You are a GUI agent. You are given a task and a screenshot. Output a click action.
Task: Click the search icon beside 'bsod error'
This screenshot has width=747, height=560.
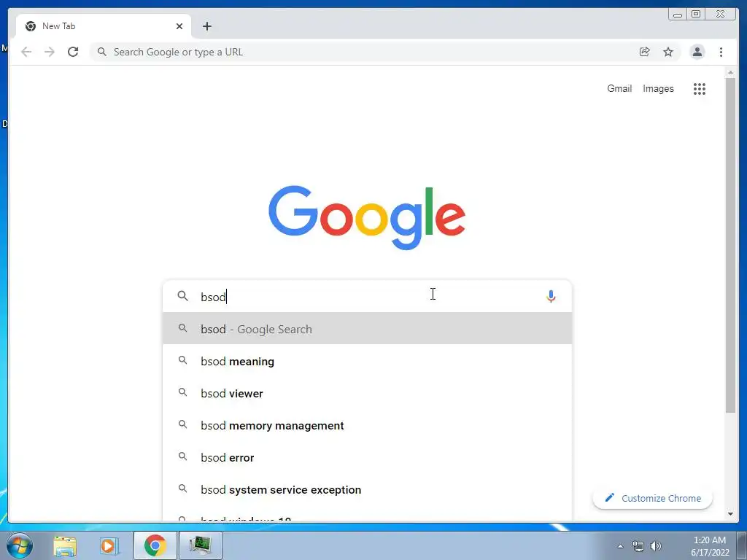[x=182, y=456]
